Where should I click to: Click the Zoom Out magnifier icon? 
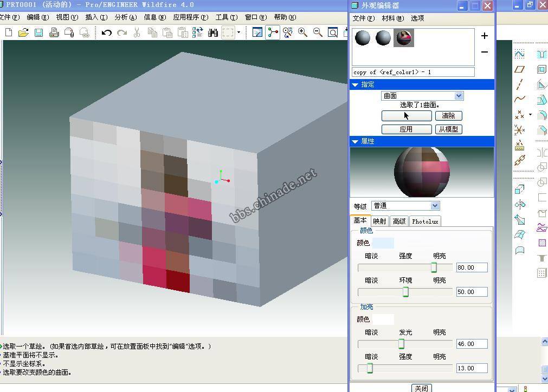coord(318,32)
